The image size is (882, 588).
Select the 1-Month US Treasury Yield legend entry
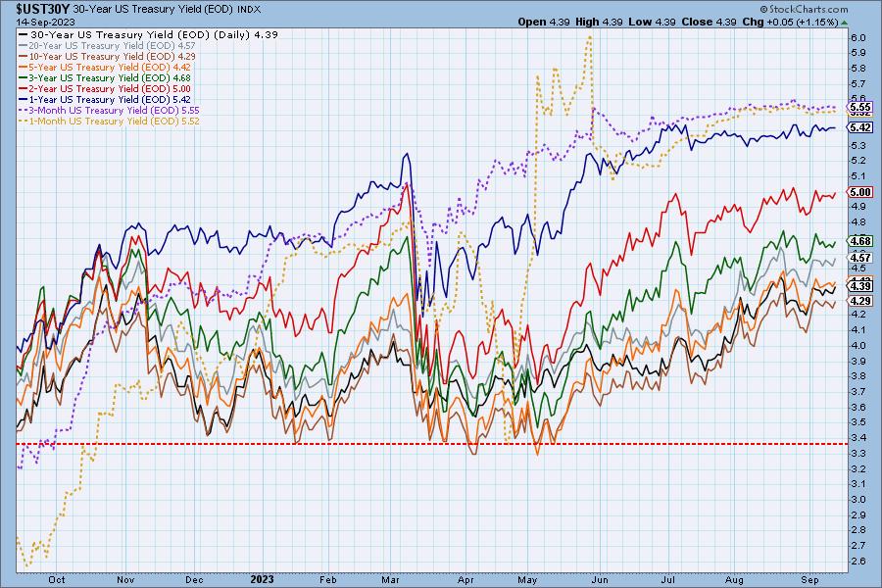pos(109,121)
